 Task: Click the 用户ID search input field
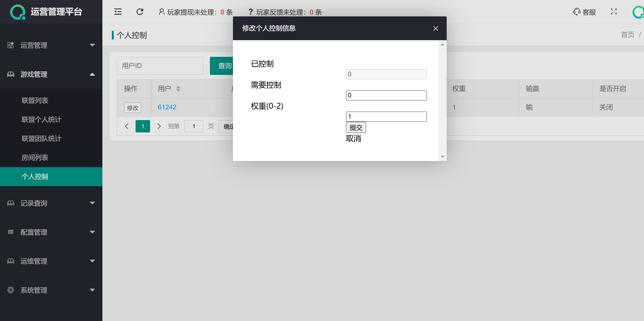pos(160,66)
